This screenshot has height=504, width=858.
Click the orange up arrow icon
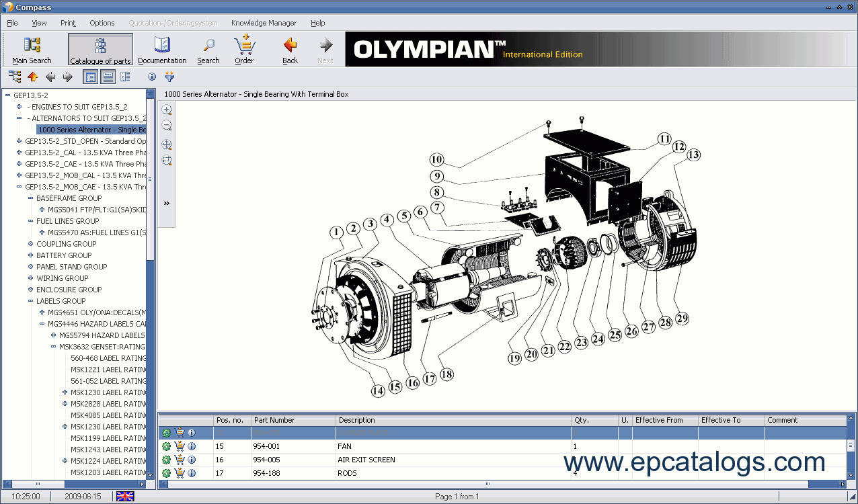[33, 77]
